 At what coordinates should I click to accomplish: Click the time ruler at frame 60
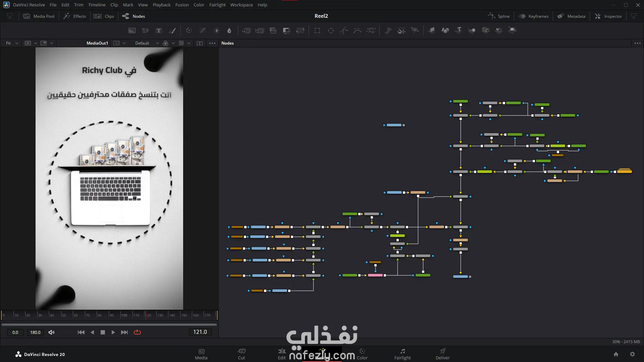click(74, 315)
